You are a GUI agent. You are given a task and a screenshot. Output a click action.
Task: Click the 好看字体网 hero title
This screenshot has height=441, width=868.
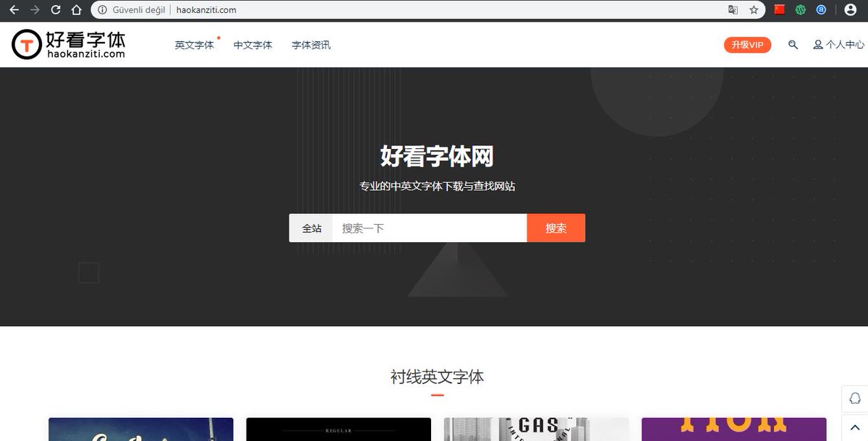coord(437,155)
